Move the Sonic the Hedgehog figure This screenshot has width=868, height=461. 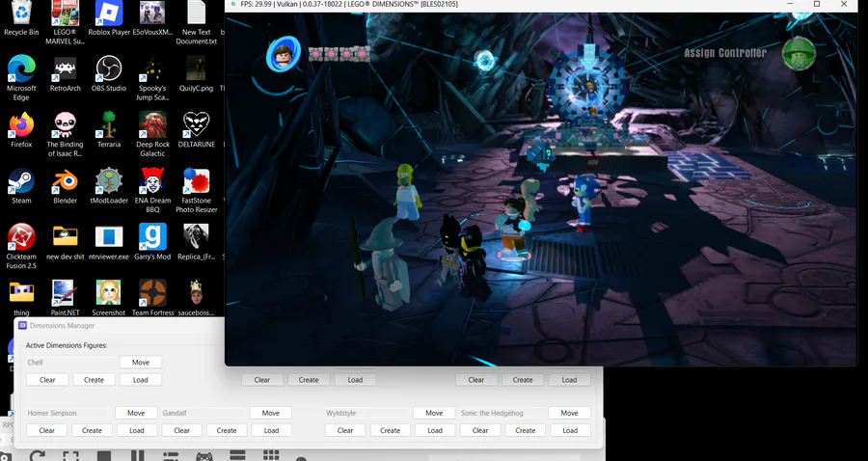[x=569, y=413]
